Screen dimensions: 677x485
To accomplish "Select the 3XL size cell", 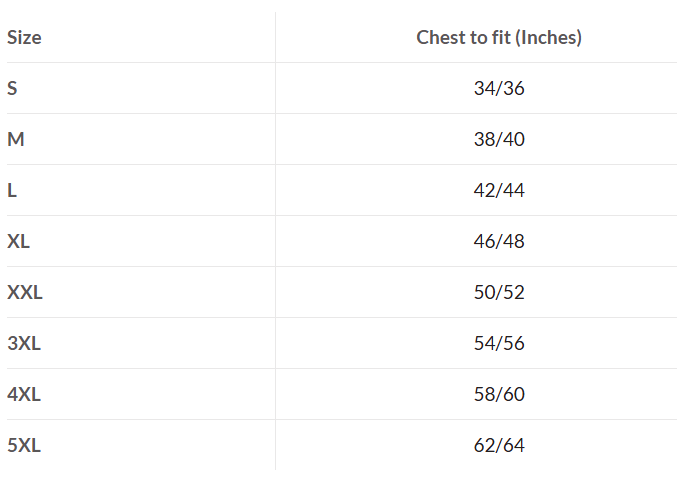I will coord(24,343).
